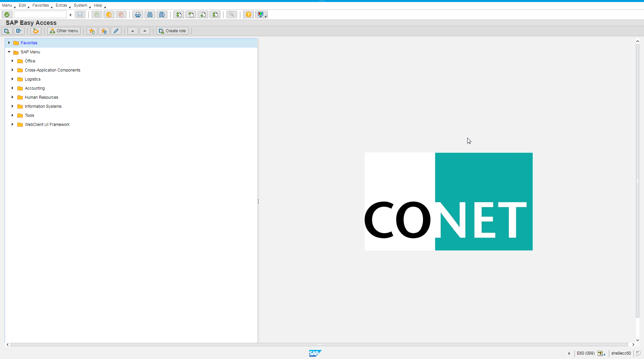This screenshot has height=359, width=644.
Task: Click the status bar system info icon
Action: pos(601,353)
